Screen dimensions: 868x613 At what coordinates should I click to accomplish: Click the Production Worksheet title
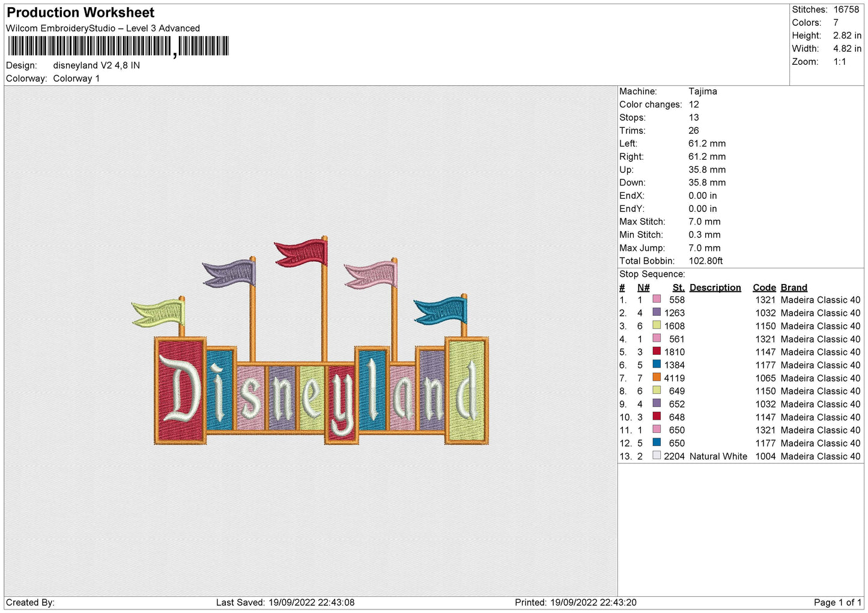[x=80, y=13]
